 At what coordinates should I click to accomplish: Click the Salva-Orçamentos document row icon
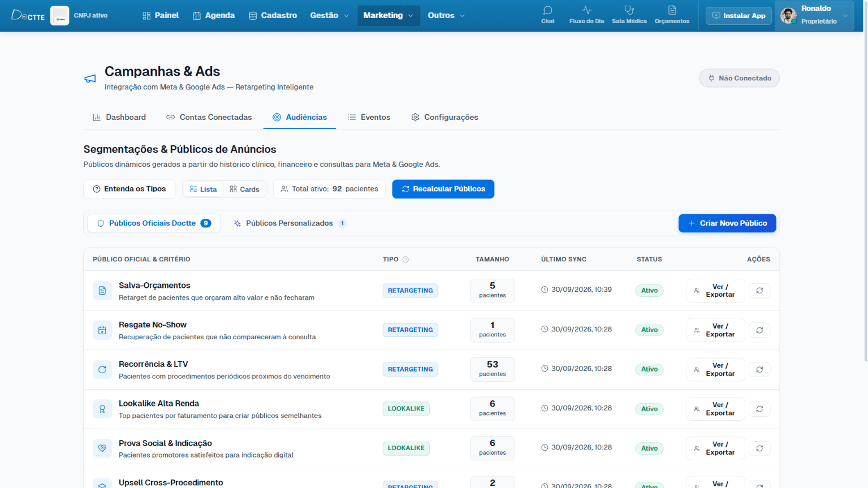click(102, 291)
